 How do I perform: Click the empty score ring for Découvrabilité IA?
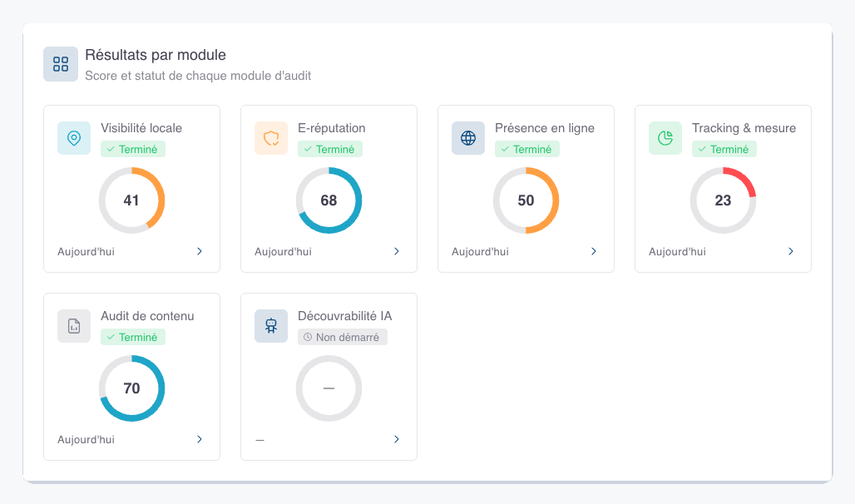pyautogui.click(x=329, y=388)
